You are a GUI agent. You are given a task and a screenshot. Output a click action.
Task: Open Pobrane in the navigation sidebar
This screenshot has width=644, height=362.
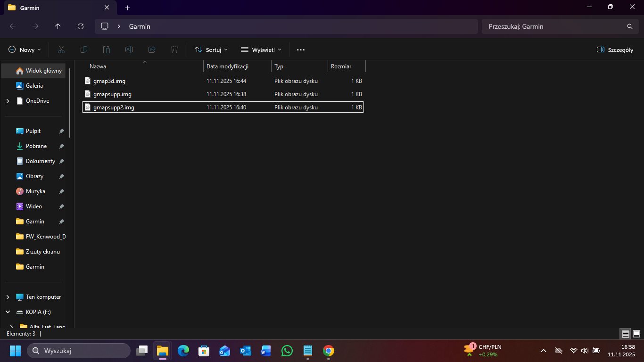click(x=36, y=146)
